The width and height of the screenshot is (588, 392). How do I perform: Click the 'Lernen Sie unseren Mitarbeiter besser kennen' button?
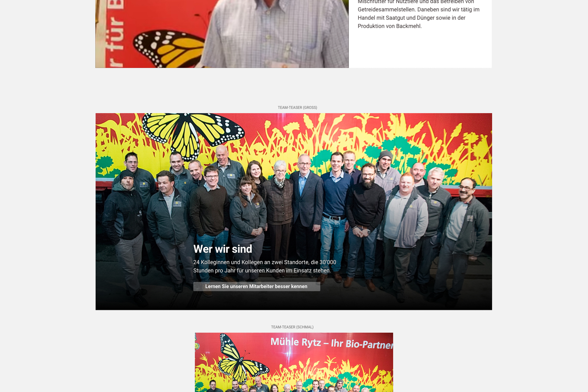[x=257, y=287]
